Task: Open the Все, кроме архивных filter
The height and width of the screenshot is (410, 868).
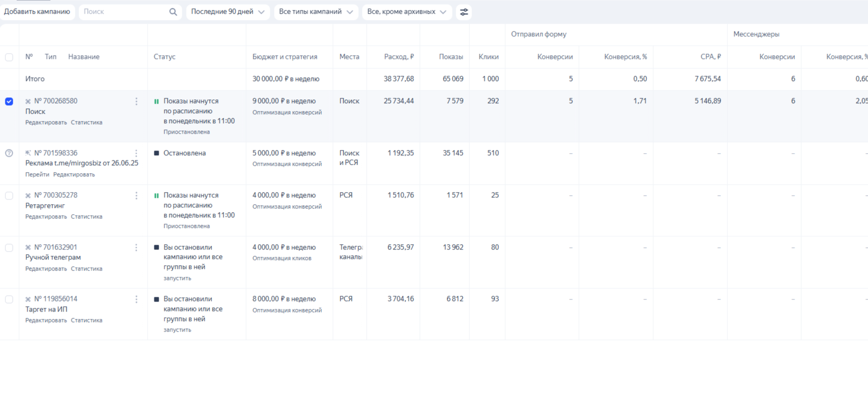Action: pyautogui.click(x=407, y=12)
